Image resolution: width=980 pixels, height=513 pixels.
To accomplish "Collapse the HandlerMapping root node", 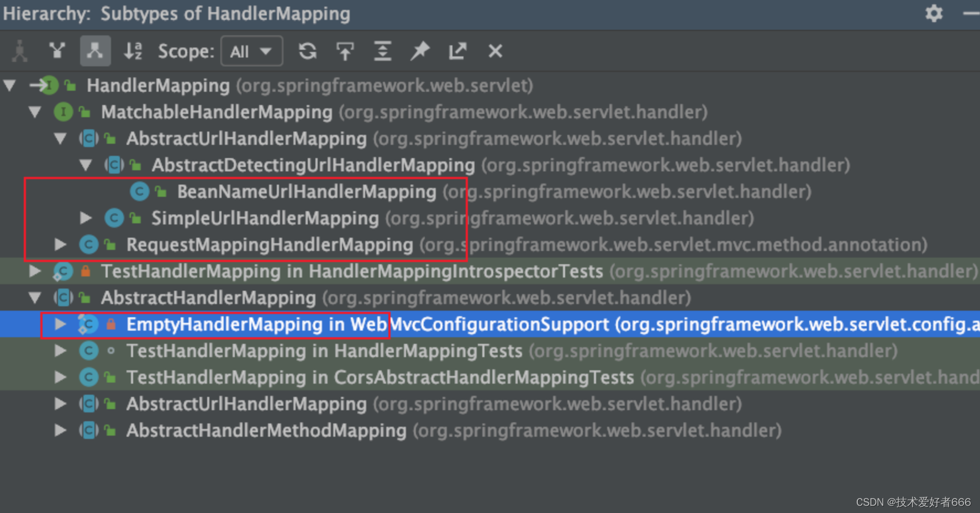I will point(10,86).
